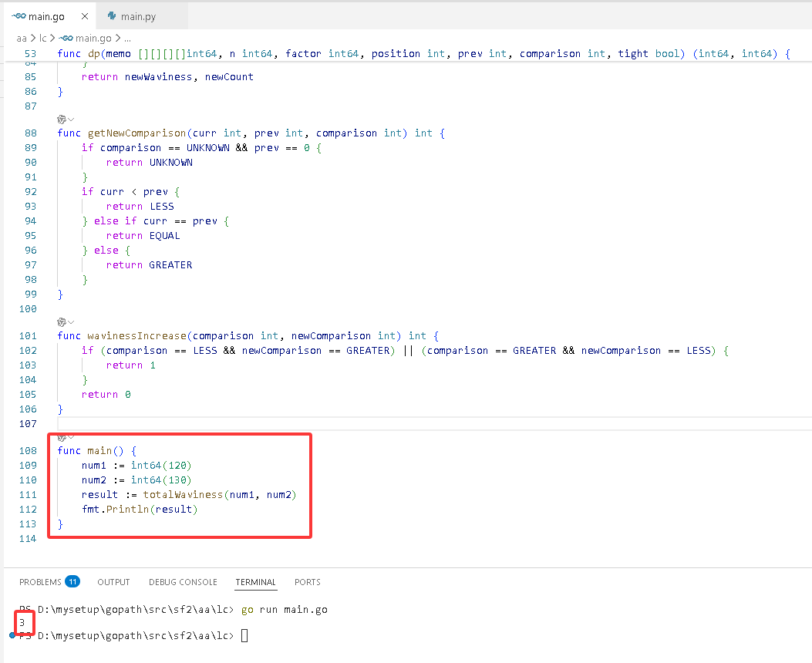Screen dimensions: 812x663
Task: Click 'totalWaviness' call on line 111
Action: pos(183,495)
